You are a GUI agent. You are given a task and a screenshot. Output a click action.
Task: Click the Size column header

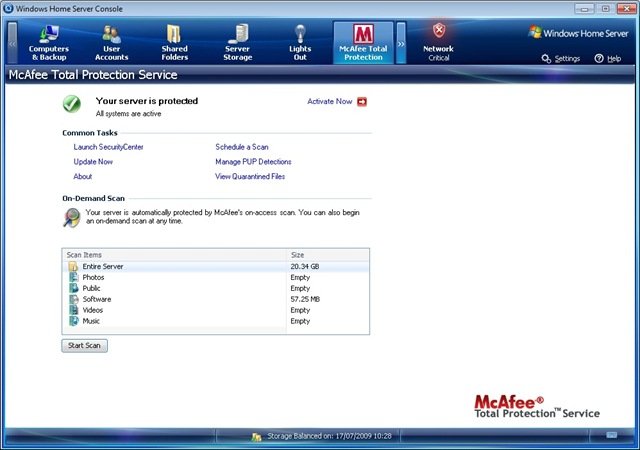[x=328, y=255]
